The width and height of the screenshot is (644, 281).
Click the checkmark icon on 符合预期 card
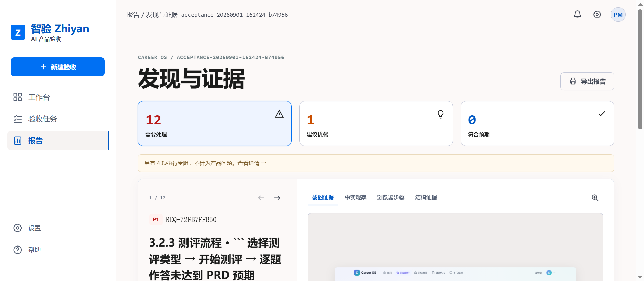pos(602,114)
